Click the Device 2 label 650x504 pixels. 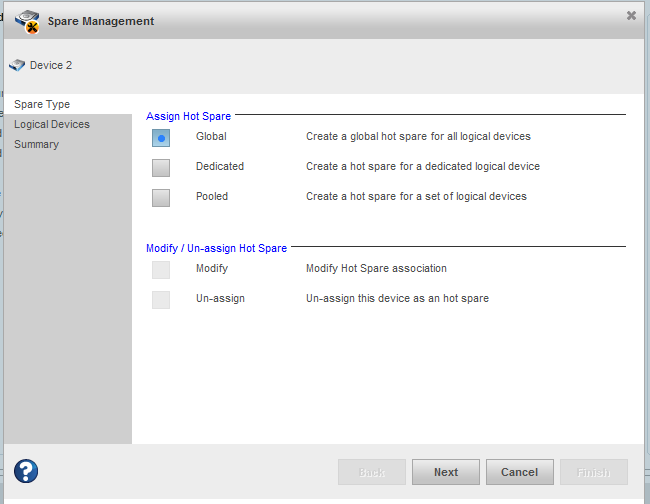pyautogui.click(x=51, y=66)
